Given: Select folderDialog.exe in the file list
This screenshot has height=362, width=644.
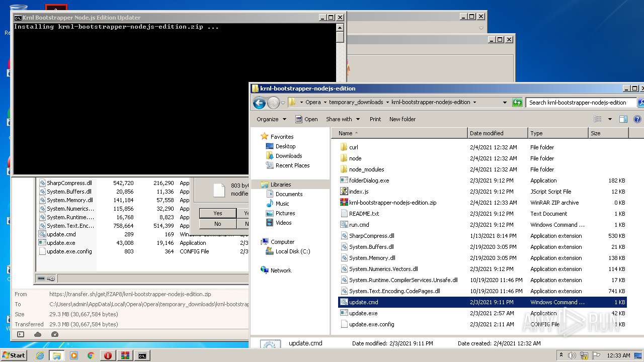Looking at the screenshot, I should [x=369, y=180].
